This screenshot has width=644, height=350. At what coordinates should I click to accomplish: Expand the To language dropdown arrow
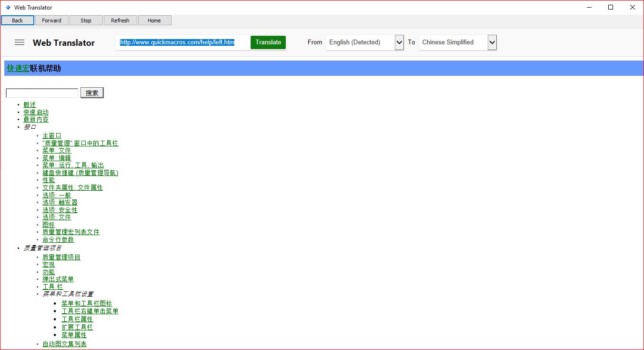coord(492,42)
